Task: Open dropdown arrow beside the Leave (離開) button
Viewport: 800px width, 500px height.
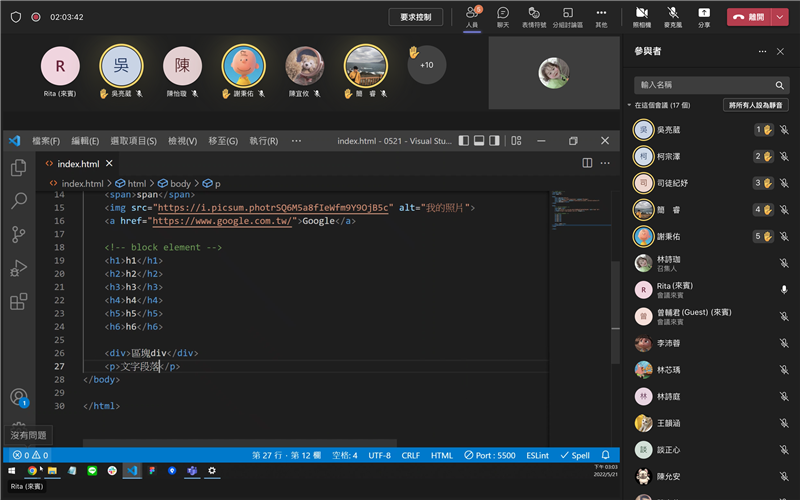Action: [x=780, y=17]
